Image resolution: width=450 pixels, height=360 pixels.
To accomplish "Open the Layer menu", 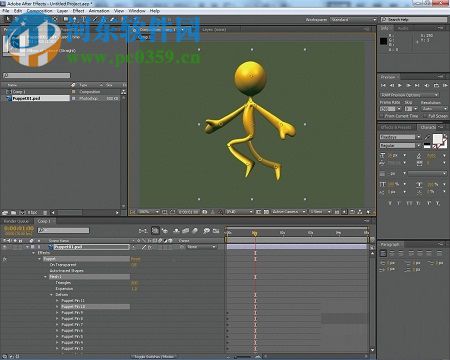I will (x=62, y=11).
